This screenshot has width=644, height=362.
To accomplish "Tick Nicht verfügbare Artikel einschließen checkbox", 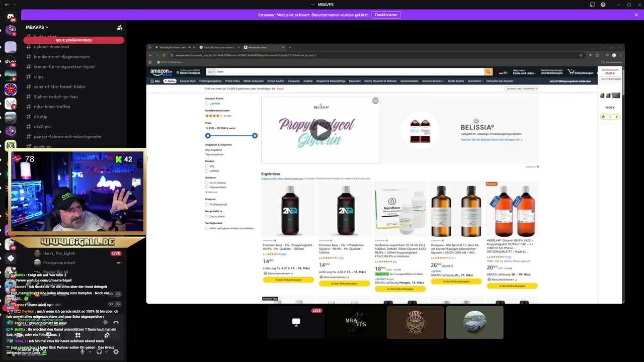I will (x=207, y=228).
